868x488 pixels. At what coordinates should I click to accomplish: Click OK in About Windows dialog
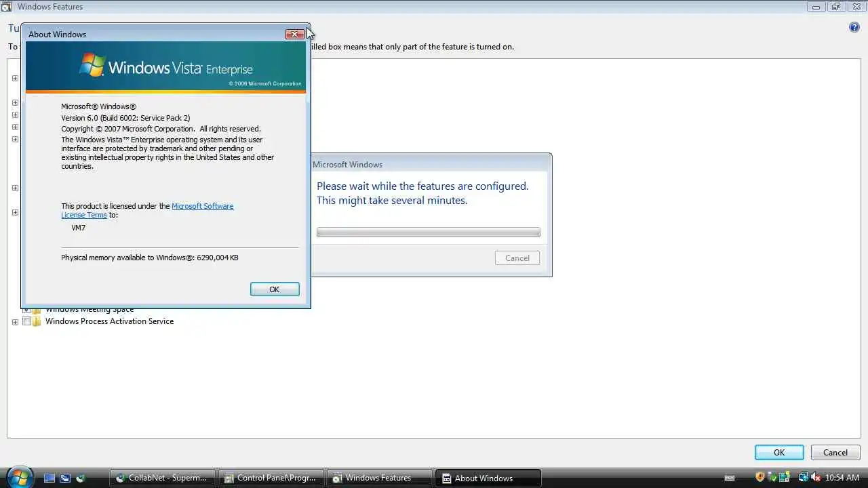tap(275, 289)
